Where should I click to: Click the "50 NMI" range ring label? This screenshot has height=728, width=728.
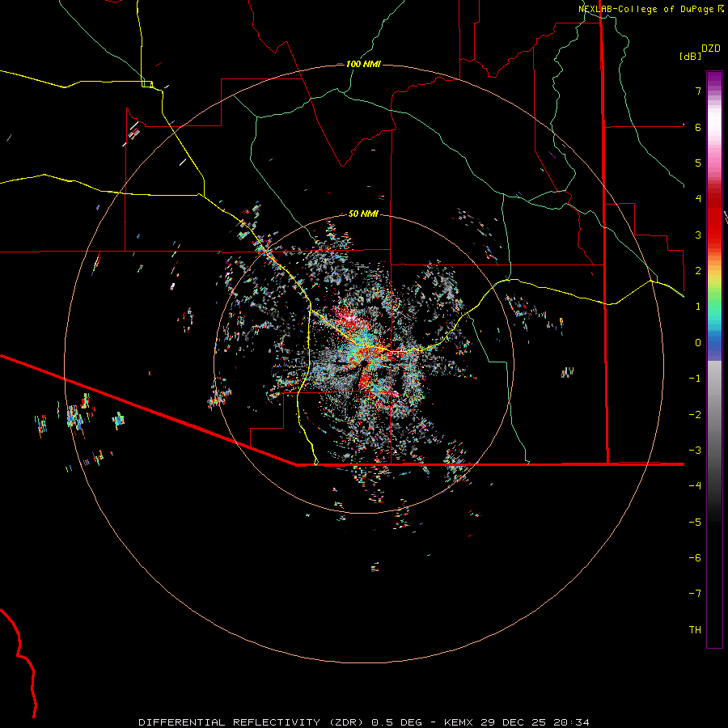click(363, 214)
